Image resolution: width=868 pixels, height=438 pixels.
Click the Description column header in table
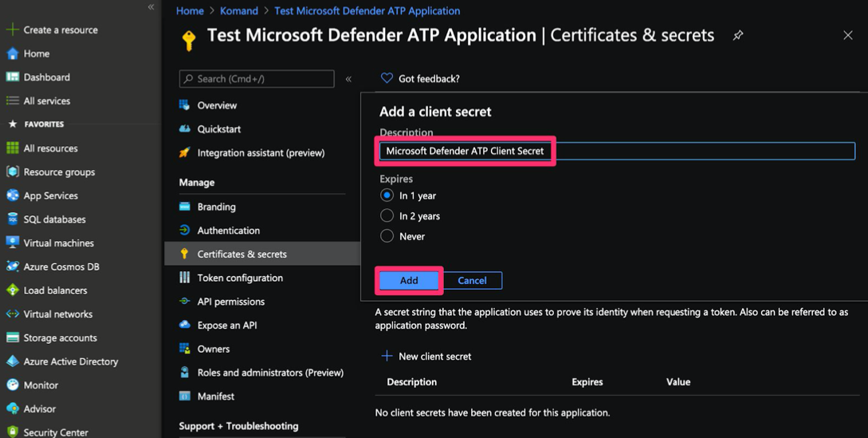[x=412, y=381]
